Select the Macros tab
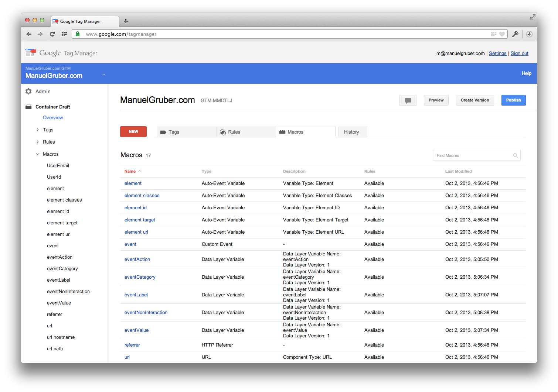This screenshot has height=392, width=558. click(x=305, y=132)
